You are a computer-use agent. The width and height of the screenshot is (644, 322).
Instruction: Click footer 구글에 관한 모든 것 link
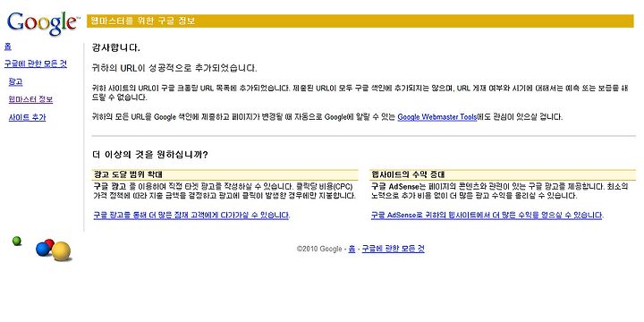click(x=393, y=249)
